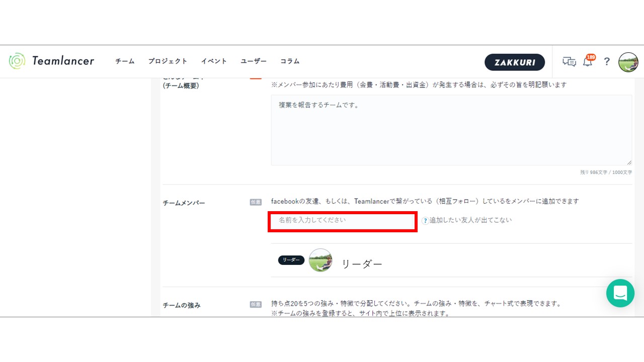
Task: Open the green Intercom chat launcher
Action: click(x=620, y=293)
